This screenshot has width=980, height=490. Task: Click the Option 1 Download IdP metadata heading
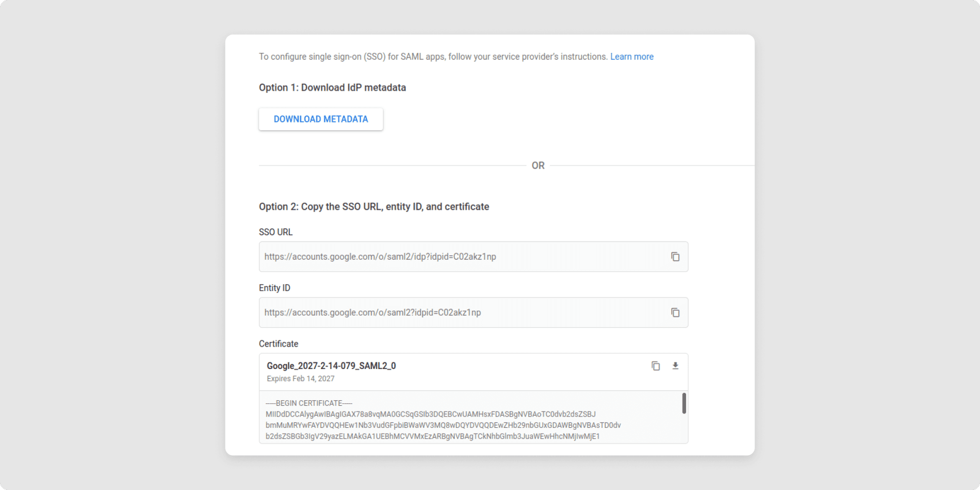pos(332,88)
